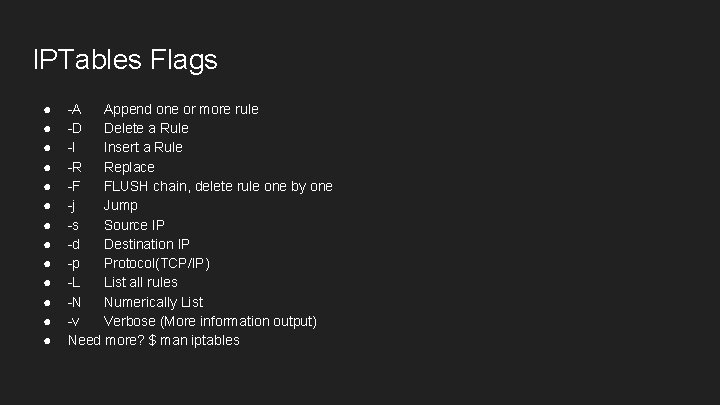Select the "Jump" description text

pos(121,205)
